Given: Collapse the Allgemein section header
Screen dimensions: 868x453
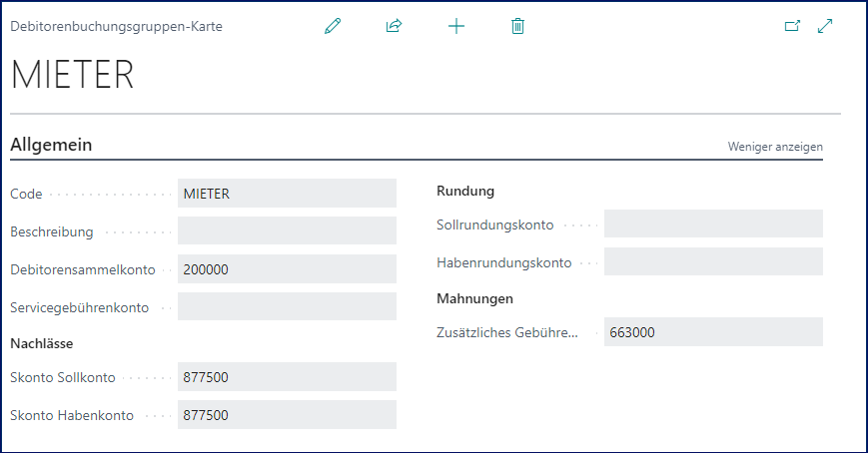Looking at the screenshot, I should pos(51,146).
